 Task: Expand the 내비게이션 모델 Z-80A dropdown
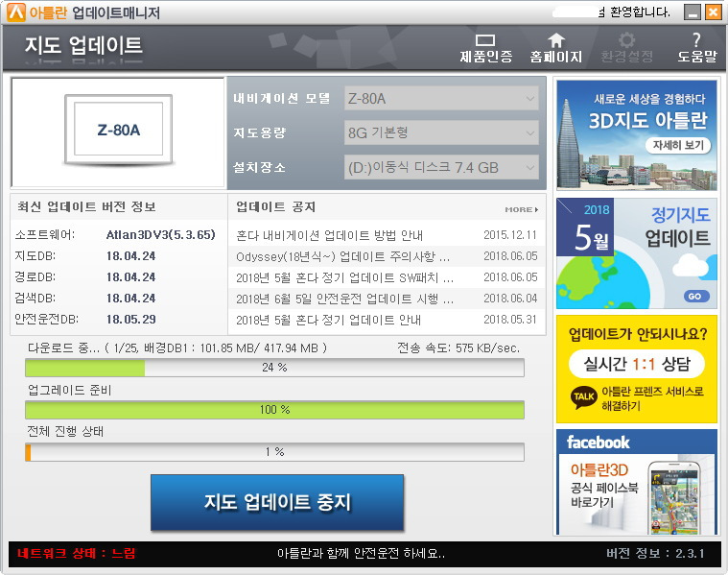point(441,99)
